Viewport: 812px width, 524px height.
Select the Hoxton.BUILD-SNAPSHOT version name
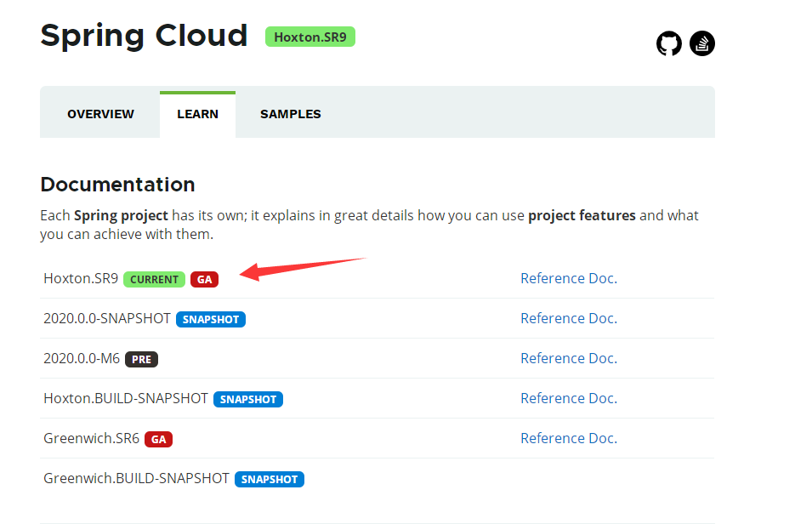[126, 398]
